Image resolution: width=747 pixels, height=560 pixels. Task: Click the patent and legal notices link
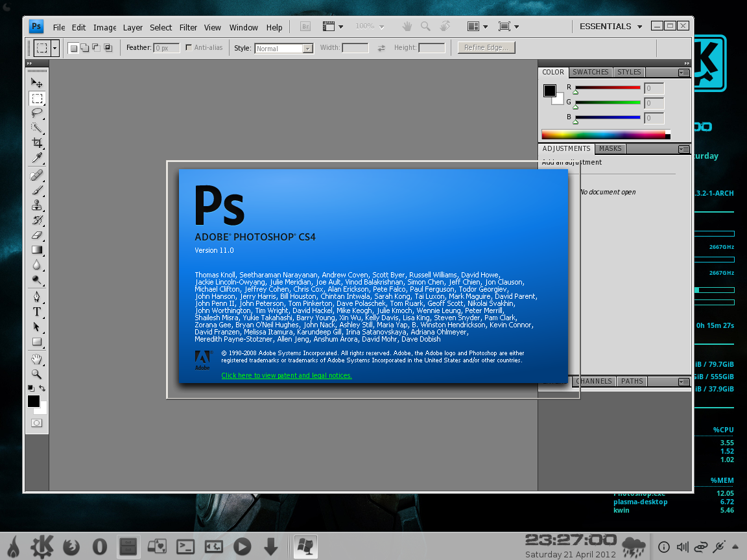[x=287, y=376]
